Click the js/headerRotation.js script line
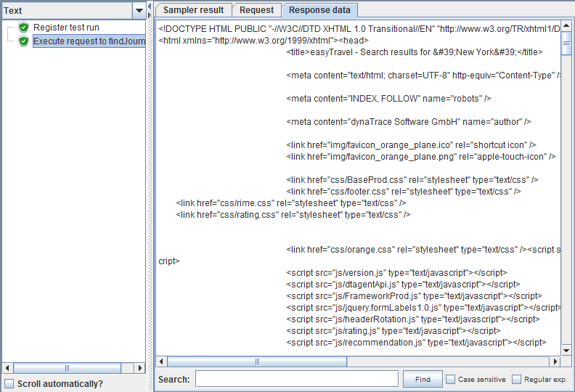Viewport: 575px width, 392px height. click(413, 319)
